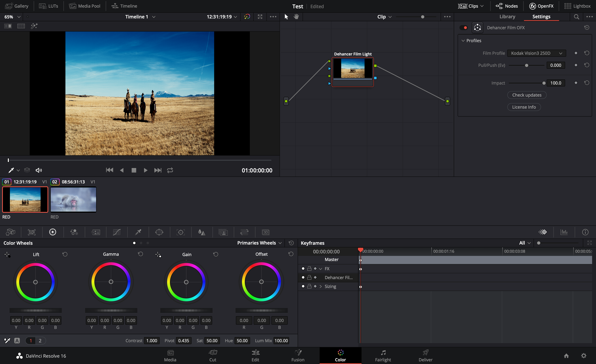
Task: Collapse the Profiles section
Action: (x=463, y=41)
